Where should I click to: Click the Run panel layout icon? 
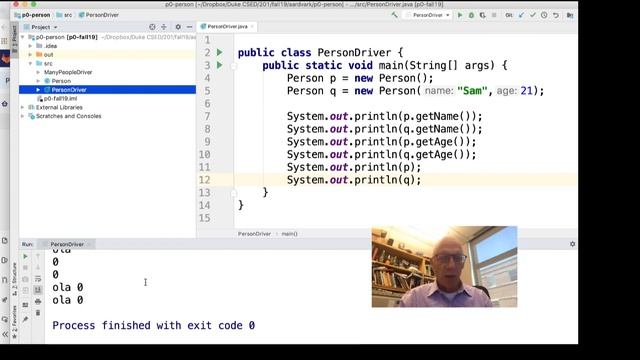pos(25,305)
